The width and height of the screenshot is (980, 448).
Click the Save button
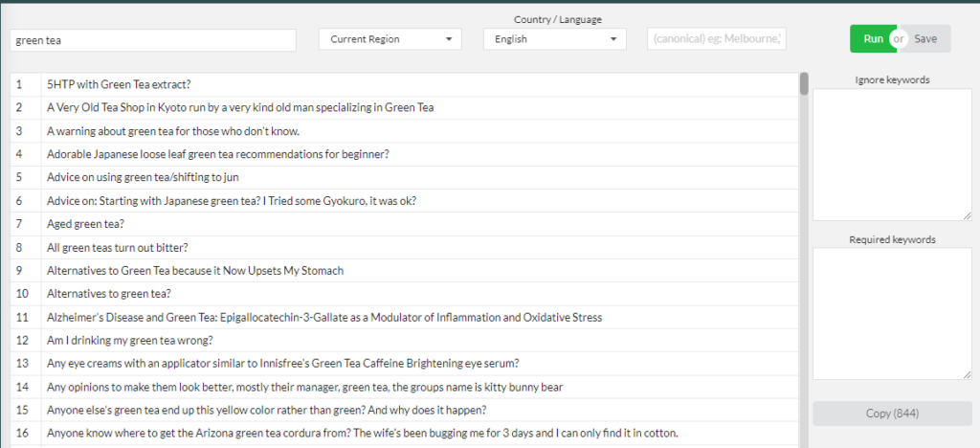(925, 38)
